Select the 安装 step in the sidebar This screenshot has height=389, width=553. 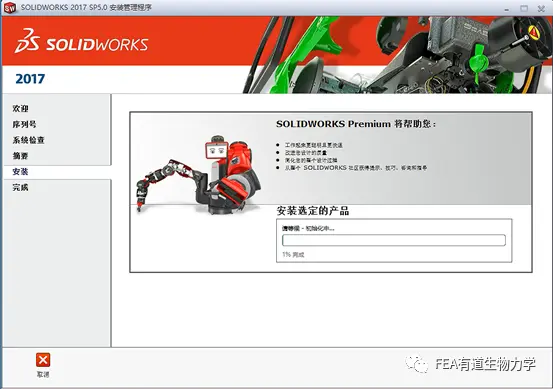(20, 172)
